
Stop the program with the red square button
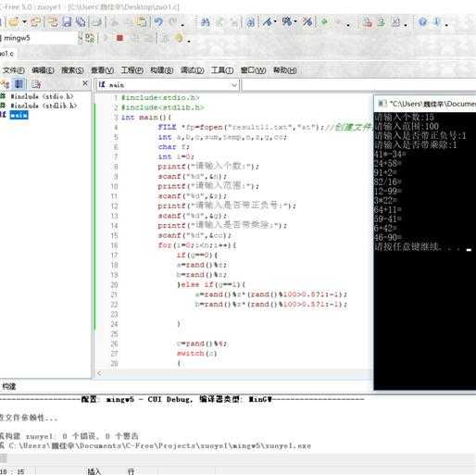pyautogui.click(x=119, y=38)
